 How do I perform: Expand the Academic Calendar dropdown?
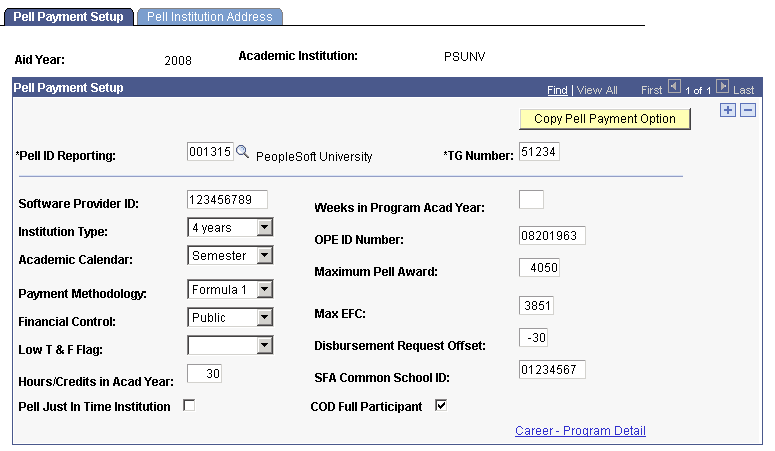click(x=264, y=256)
